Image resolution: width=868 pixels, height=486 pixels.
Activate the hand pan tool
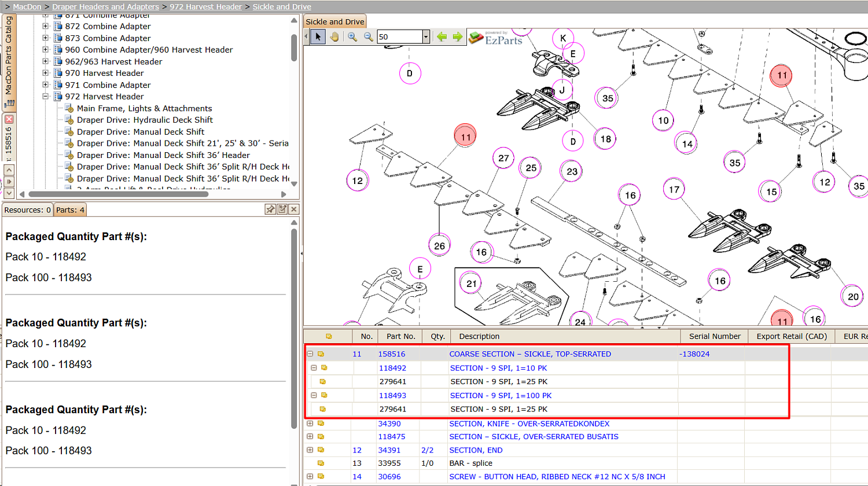pos(334,36)
